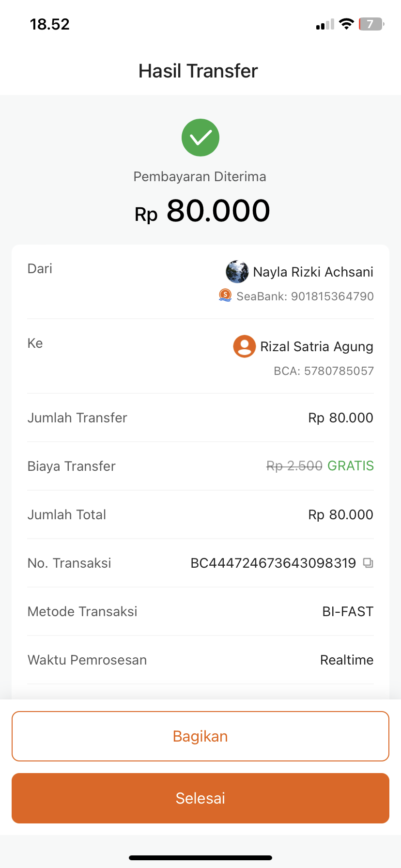401x868 pixels.
Task: Click the Wi-Fi status icon
Action: 346,24
